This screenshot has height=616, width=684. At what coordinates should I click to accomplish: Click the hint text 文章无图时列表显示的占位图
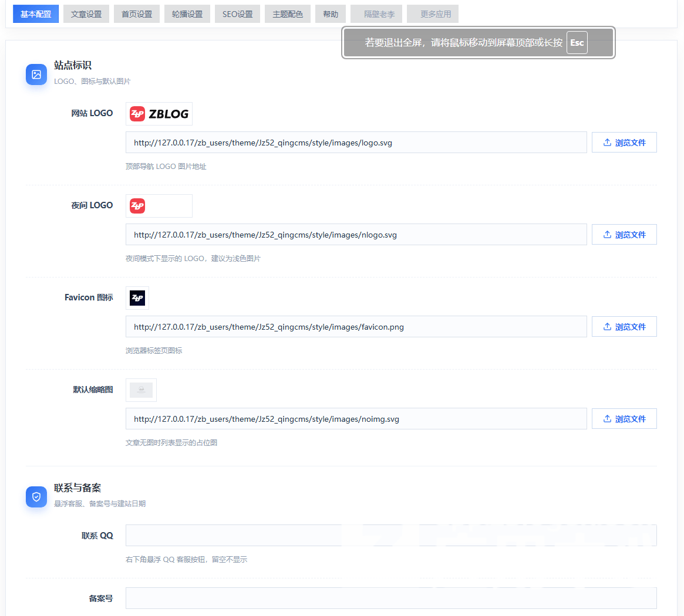tap(171, 443)
